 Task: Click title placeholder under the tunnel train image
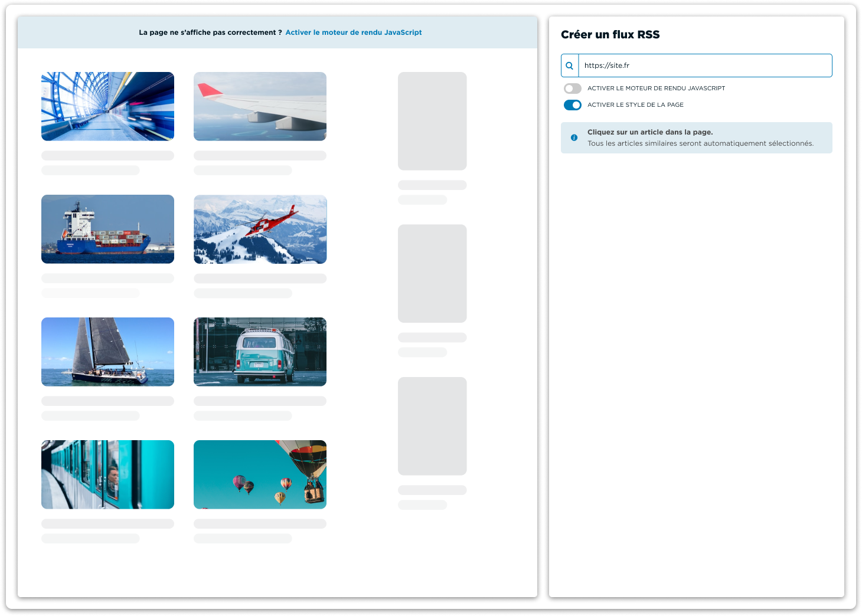coord(107,156)
